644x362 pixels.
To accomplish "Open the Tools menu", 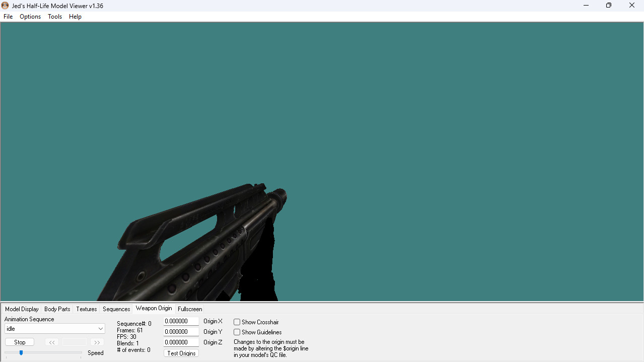I will (x=55, y=17).
